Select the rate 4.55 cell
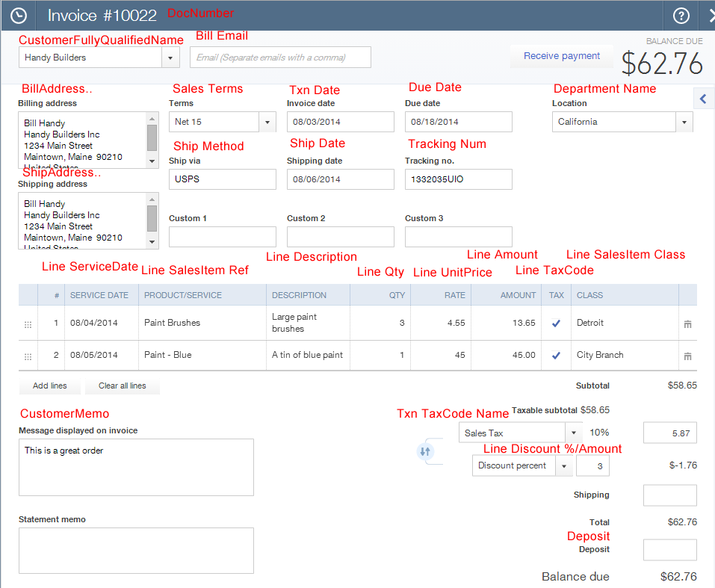 pyautogui.click(x=441, y=323)
